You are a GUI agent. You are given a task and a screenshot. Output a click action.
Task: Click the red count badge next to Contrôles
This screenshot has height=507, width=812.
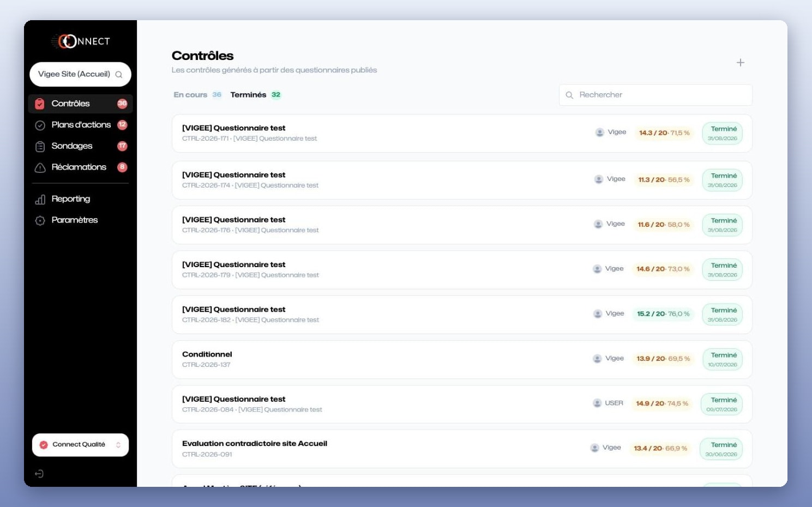(122, 104)
